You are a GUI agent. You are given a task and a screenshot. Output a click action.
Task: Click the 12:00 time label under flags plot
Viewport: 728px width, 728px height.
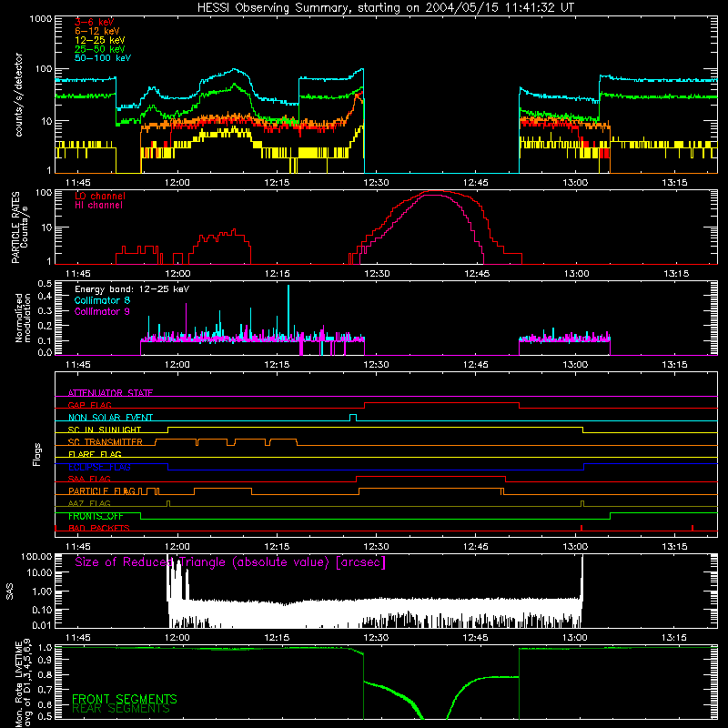click(177, 547)
